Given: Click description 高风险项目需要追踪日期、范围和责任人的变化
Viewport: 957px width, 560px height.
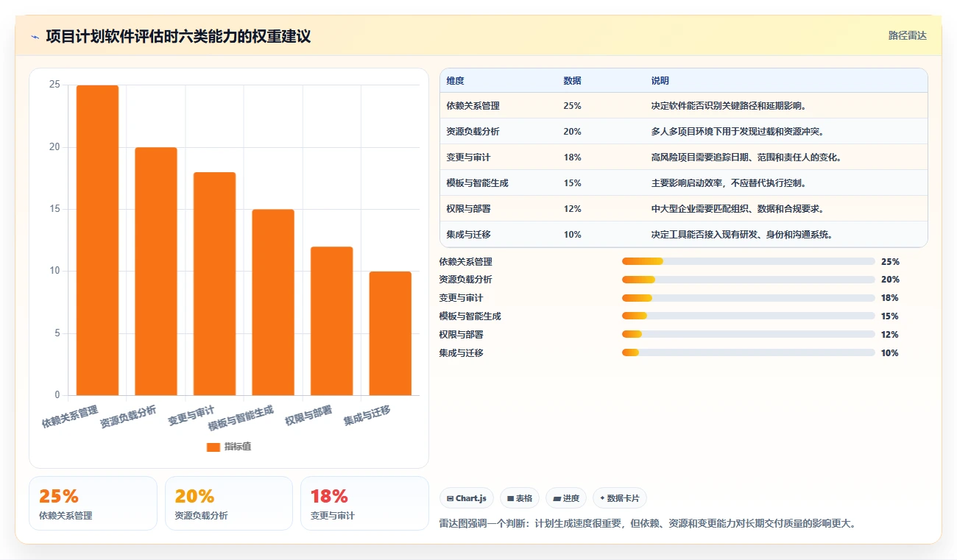Looking at the screenshot, I should point(746,157).
